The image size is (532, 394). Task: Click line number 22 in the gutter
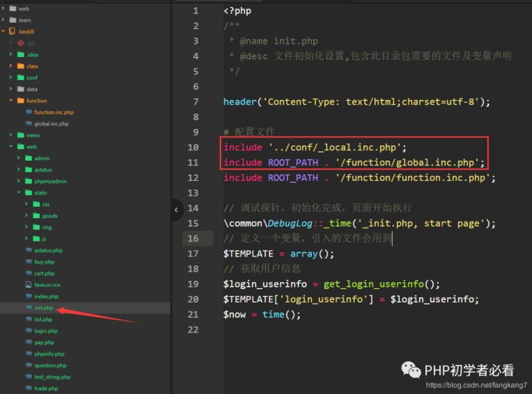tap(193, 330)
